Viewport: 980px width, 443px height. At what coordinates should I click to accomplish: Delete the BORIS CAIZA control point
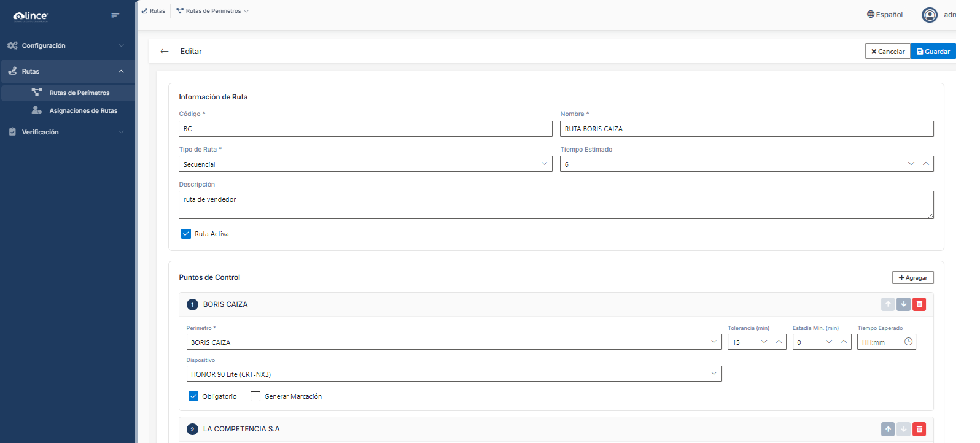[x=919, y=304]
